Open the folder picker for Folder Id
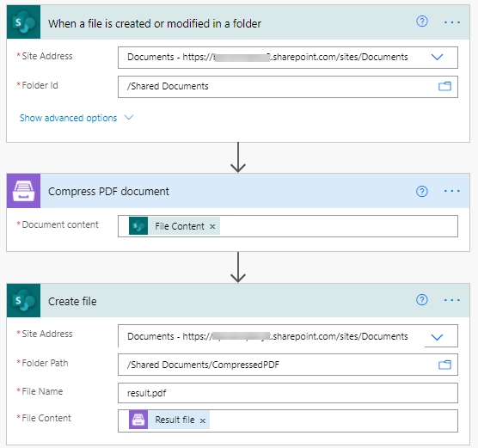The width and height of the screenshot is (478, 448). (444, 86)
